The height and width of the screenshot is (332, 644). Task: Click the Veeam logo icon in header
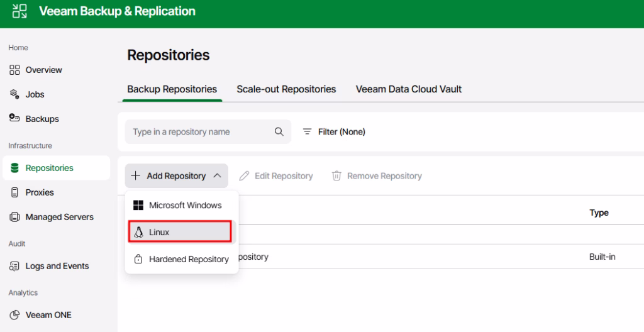[x=19, y=11]
